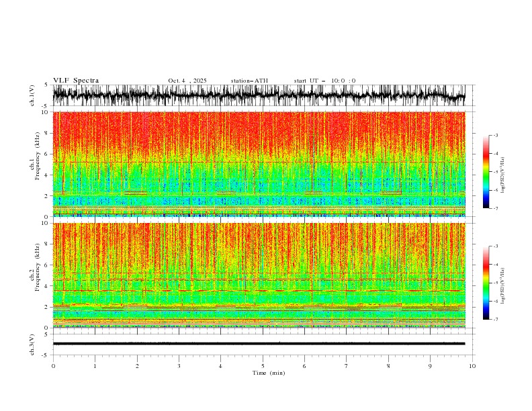Click the "6" kHz tick on ch.1 frequency axis
This screenshot has height=411, width=532.
coord(47,154)
